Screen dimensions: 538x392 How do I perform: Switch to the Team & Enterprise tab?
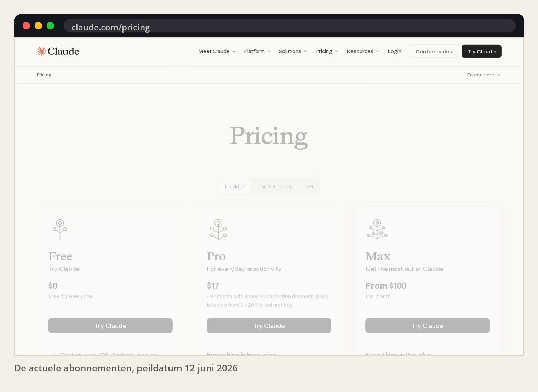[x=275, y=186]
